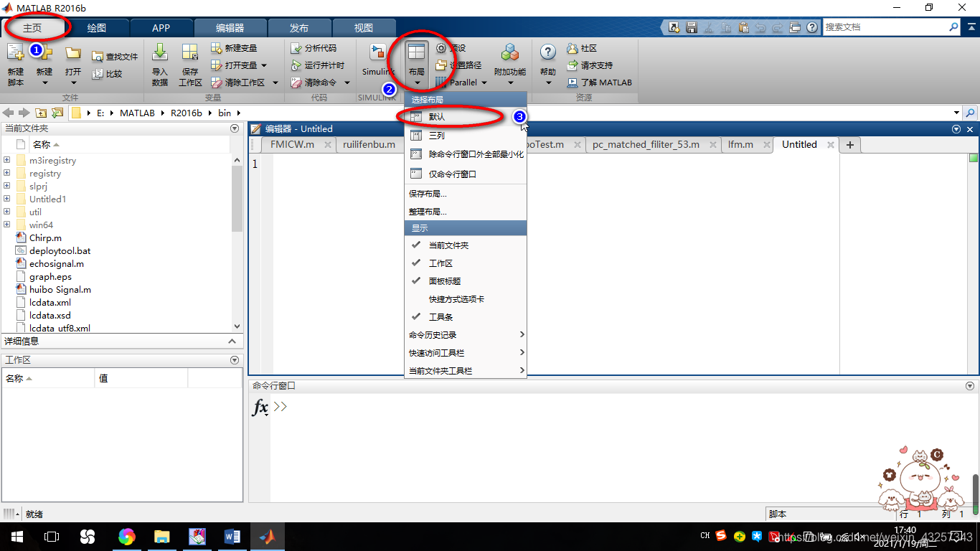The height and width of the screenshot is (551, 980).
Task: Toggle 工作区 checkmark in layout menu
Action: click(466, 263)
